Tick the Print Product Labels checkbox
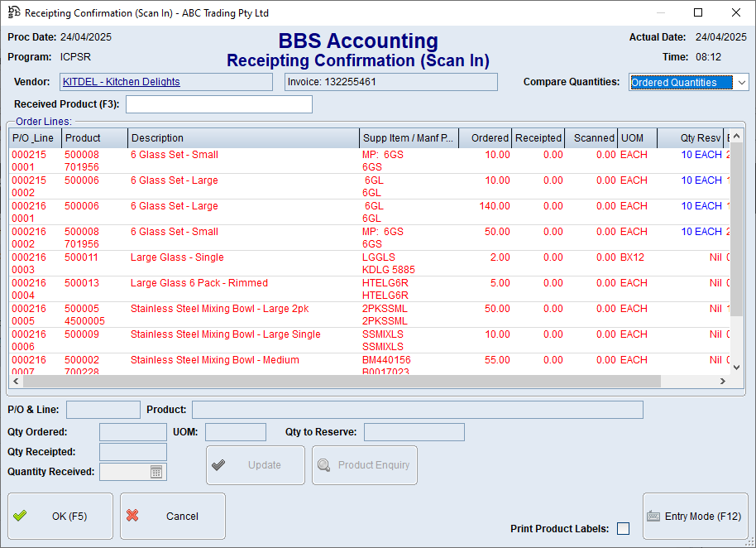The width and height of the screenshot is (756, 548). click(623, 529)
